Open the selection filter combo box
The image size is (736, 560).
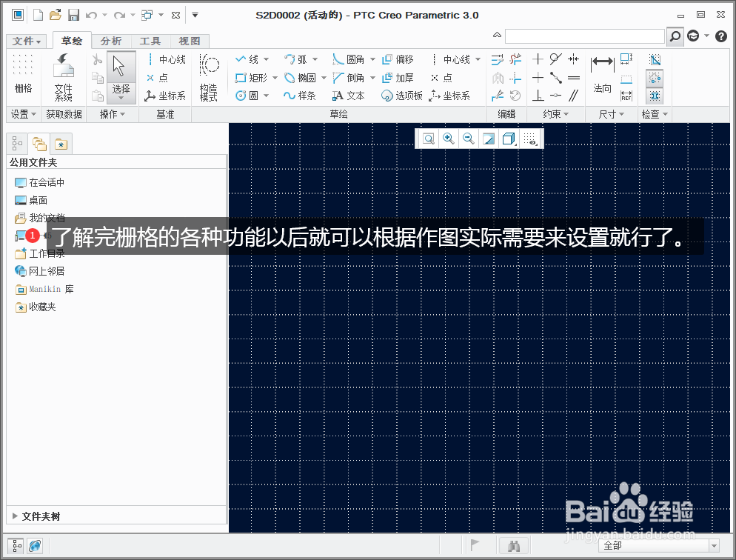point(658,545)
